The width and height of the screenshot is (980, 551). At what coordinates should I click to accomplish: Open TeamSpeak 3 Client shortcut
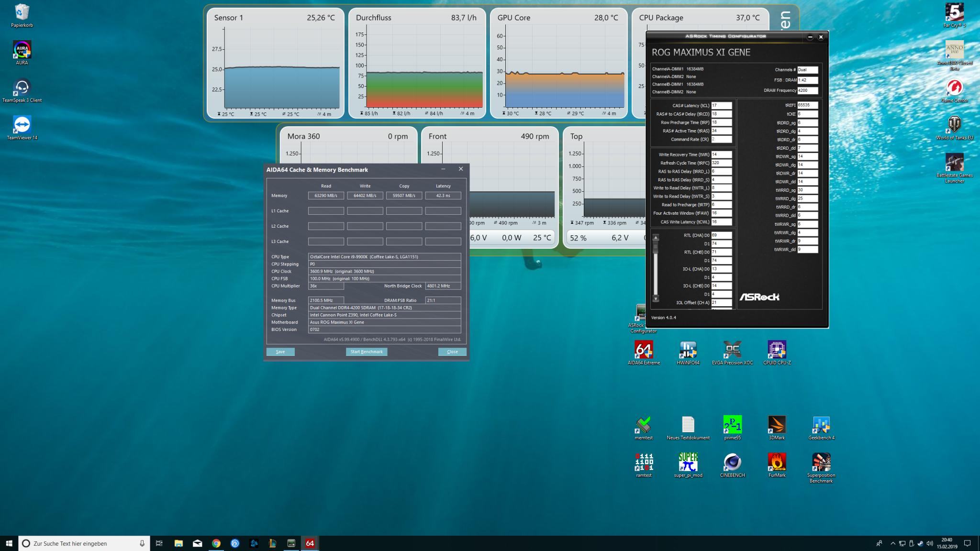coord(22,90)
